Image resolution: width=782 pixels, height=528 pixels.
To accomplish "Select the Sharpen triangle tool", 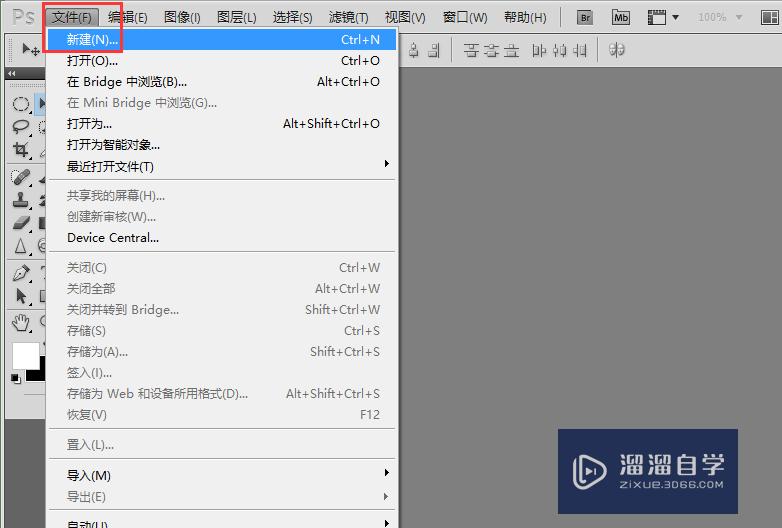I will (x=21, y=245).
